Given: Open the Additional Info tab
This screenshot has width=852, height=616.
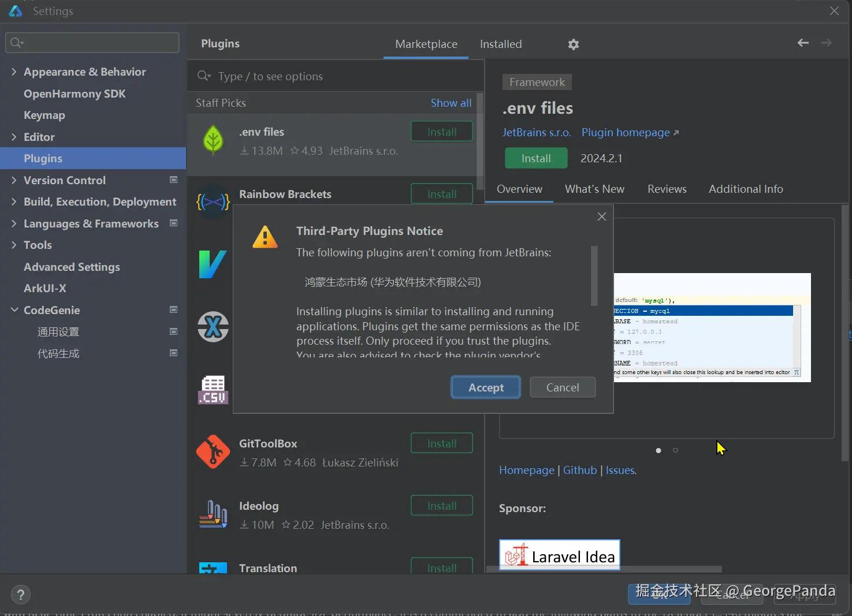Looking at the screenshot, I should (x=746, y=189).
